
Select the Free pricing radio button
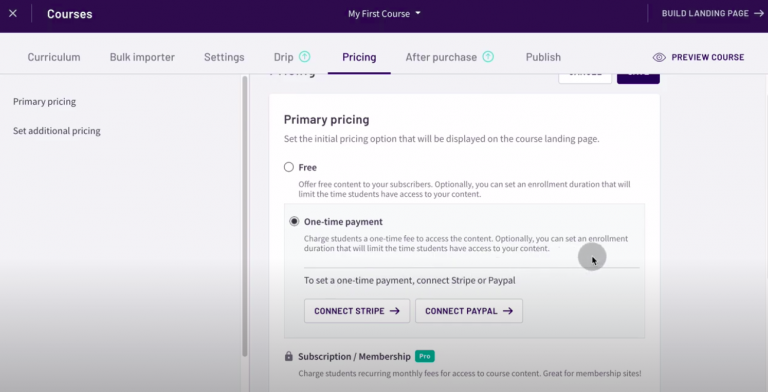pos(289,167)
